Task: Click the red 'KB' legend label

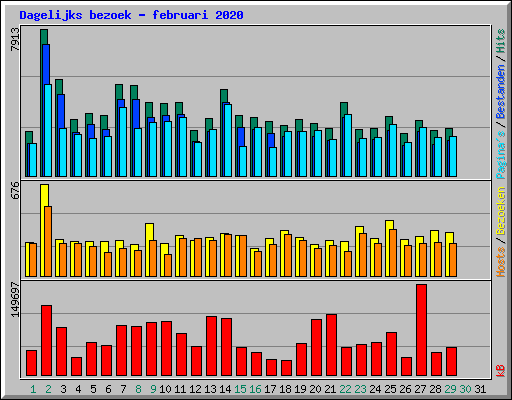Action: pyautogui.click(x=500, y=371)
